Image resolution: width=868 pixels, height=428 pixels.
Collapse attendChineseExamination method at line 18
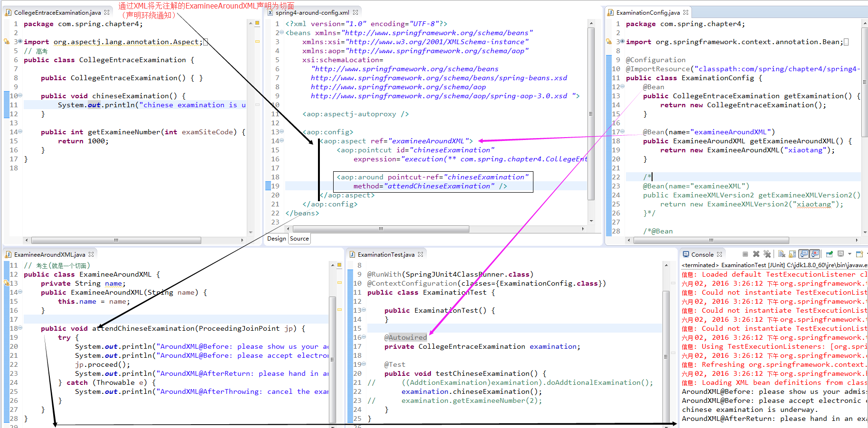[20, 328]
